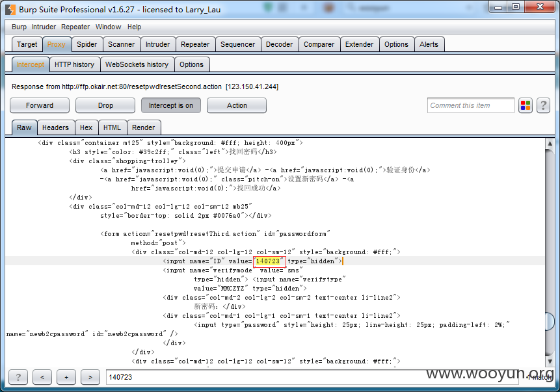Open the Intruder menu

44,27
